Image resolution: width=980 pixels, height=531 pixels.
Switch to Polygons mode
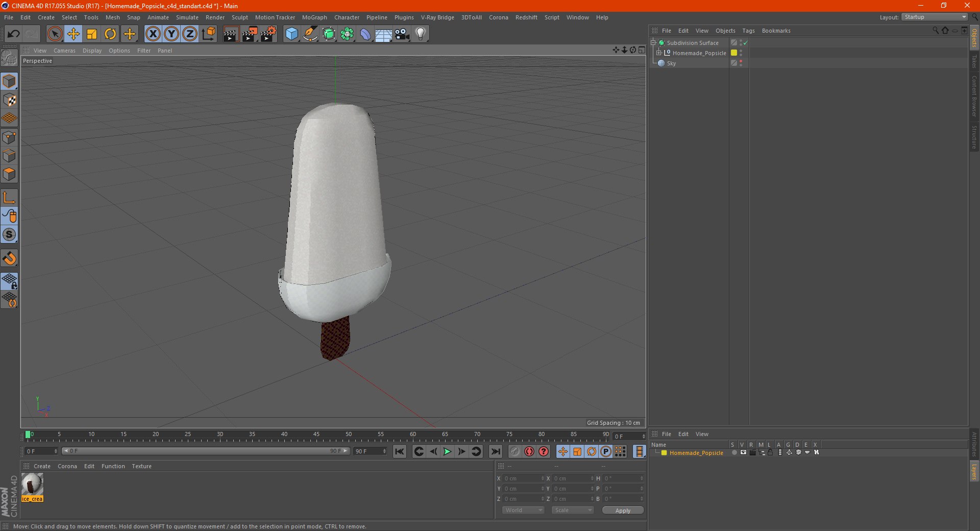9,174
